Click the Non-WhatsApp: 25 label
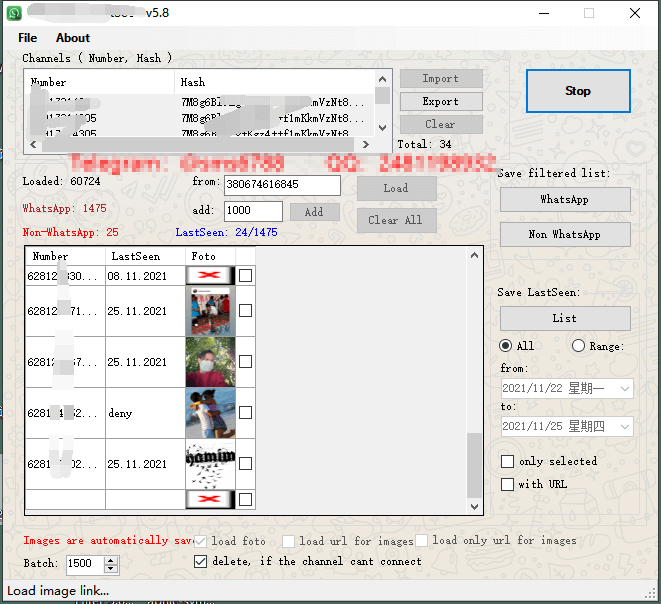The width and height of the screenshot is (661, 604). tap(70, 232)
